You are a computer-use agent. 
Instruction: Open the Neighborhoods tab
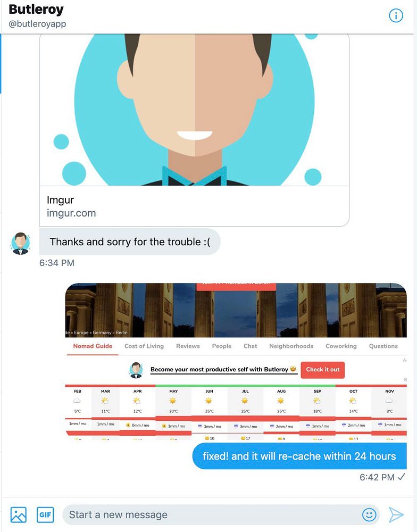click(291, 346)
